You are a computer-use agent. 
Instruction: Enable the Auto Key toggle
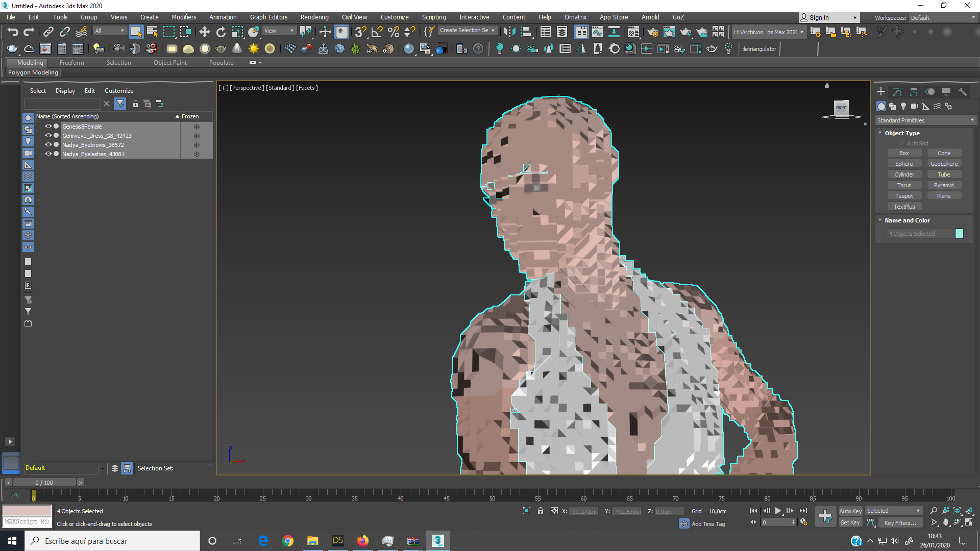(850, 511)
